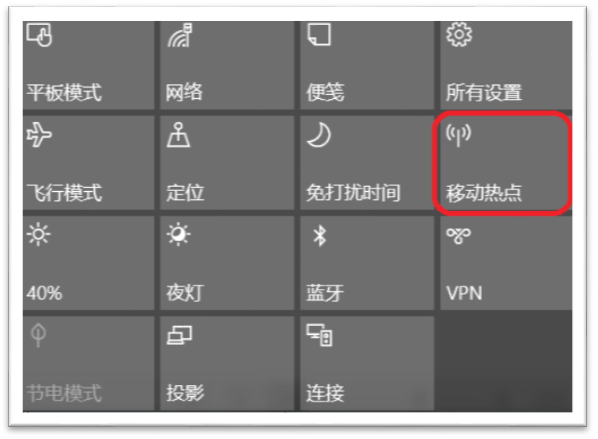Click the sun icon above 40%
This screenshot has width=598, height=439.
pos(39,235)
